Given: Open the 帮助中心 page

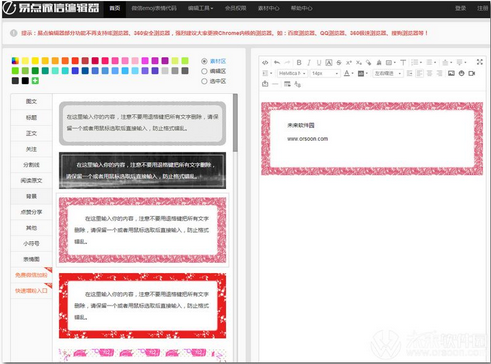Looking at the screenshot, I should pyautogui.click(x=302, y=8).
